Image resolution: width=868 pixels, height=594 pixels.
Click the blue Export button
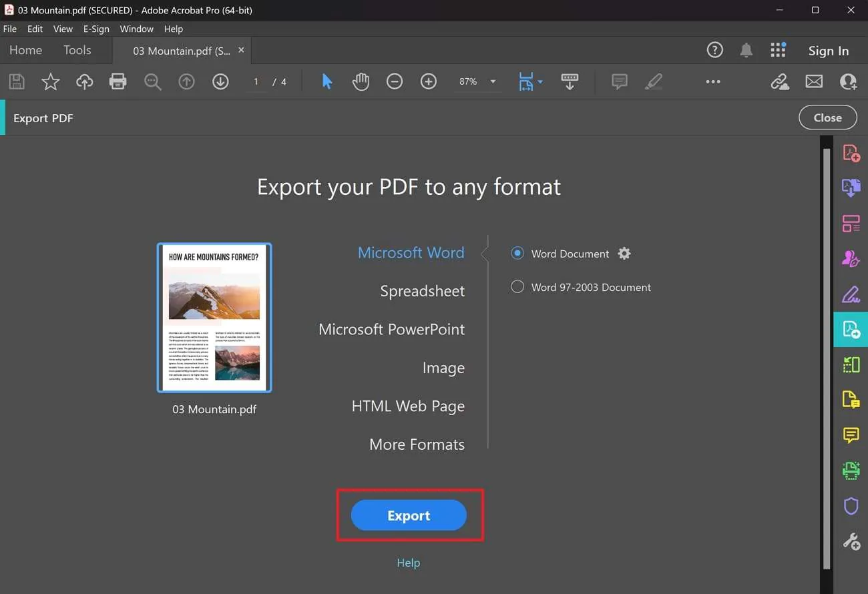tap(409, 515)
